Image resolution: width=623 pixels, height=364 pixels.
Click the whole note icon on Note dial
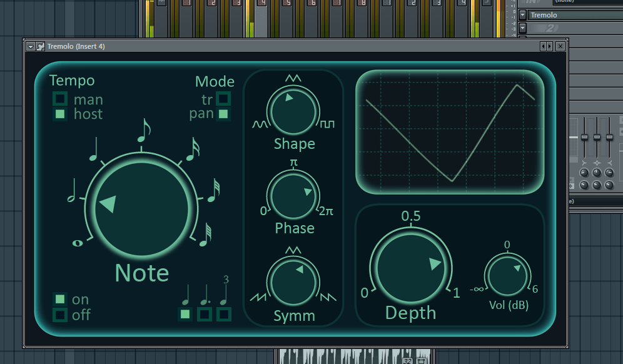point(78,243)
